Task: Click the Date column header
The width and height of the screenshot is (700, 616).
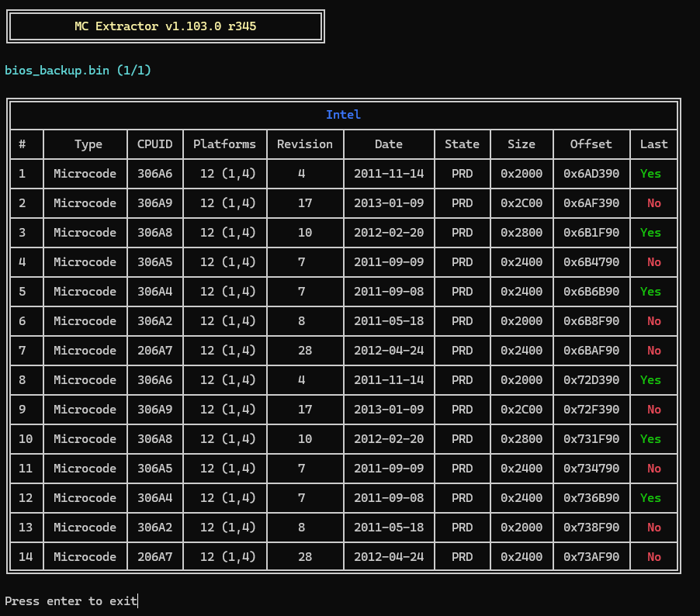Action: click(388, 144)
